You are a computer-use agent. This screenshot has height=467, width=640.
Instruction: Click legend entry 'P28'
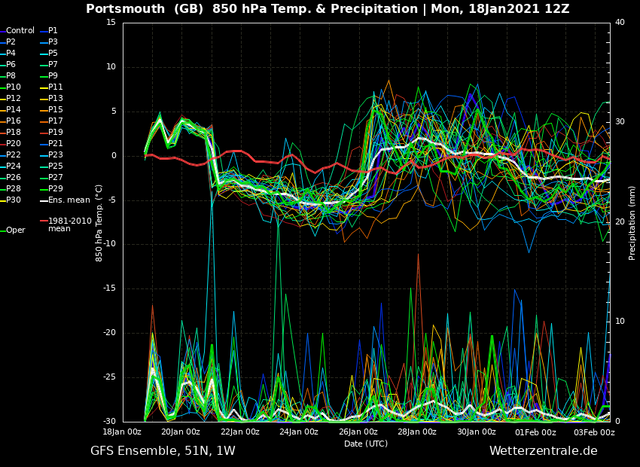(11, 189)
